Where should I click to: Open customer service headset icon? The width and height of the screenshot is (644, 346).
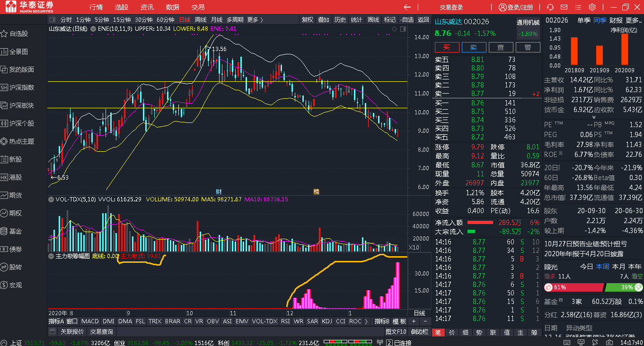[550, 7]
